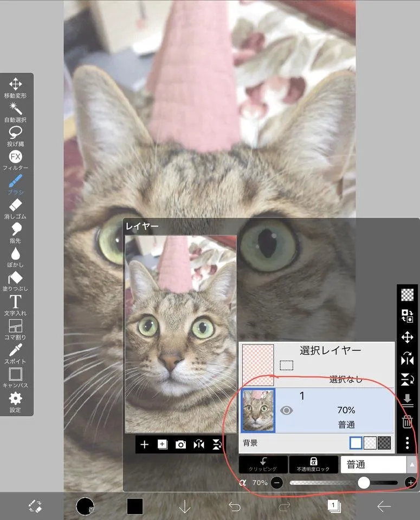420x520 pixels.
Task: Tap the back arrow in bottom bar
Action: click(x=384, y=506)
